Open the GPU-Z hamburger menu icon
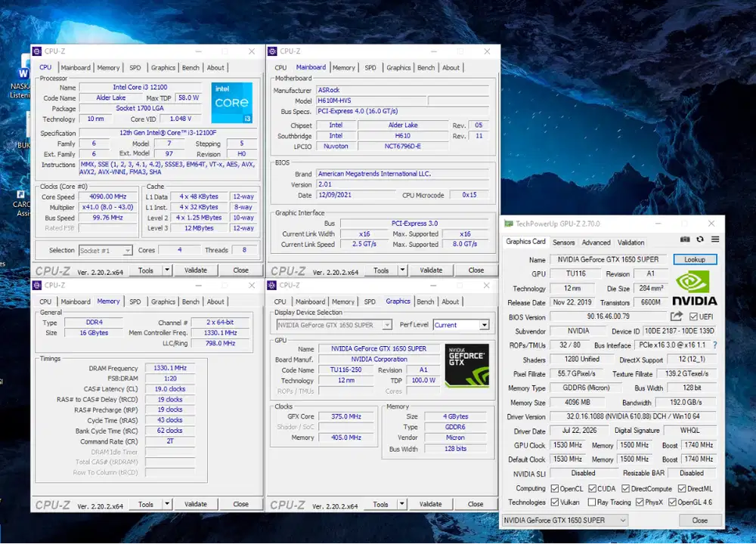Image resolution: width=756 pixels, height=544 pixels. click(x=715, y=240)
